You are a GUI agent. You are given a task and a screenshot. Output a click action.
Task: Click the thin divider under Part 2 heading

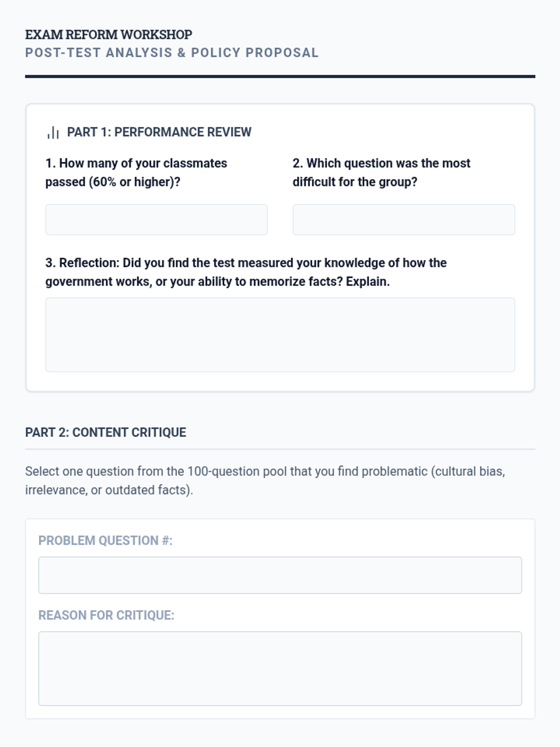click(280, 449)
